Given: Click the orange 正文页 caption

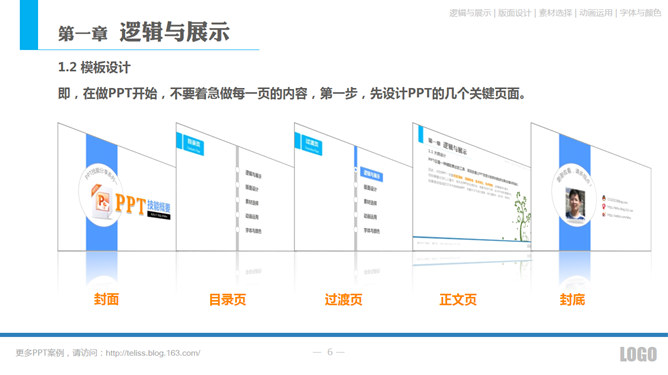Looking at the screenshot, I should coord(458,299).
